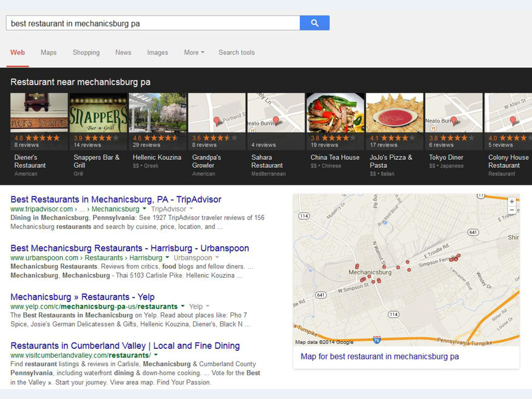Screen dimensions: 532x399
Task: Click Hellenic Kouzina name in carousel
Action: (x=157, y=157)
